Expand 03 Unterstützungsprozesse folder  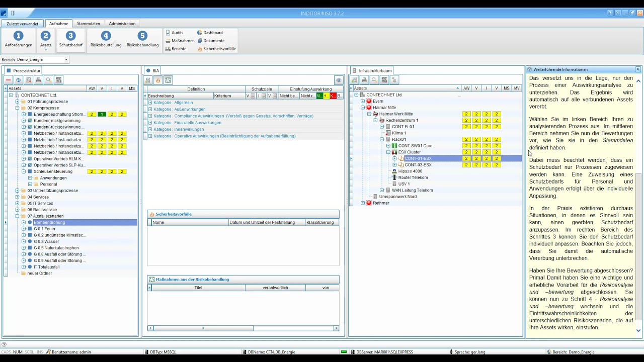pos(17,191)
